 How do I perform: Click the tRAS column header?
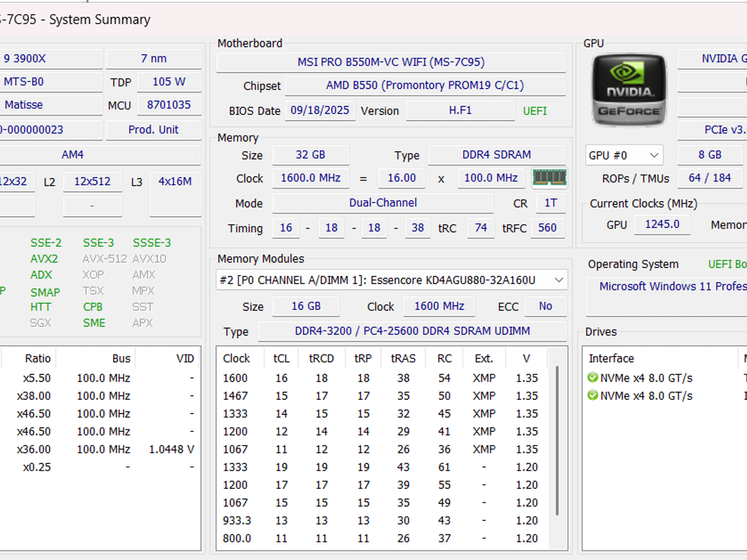click(403, 359)
